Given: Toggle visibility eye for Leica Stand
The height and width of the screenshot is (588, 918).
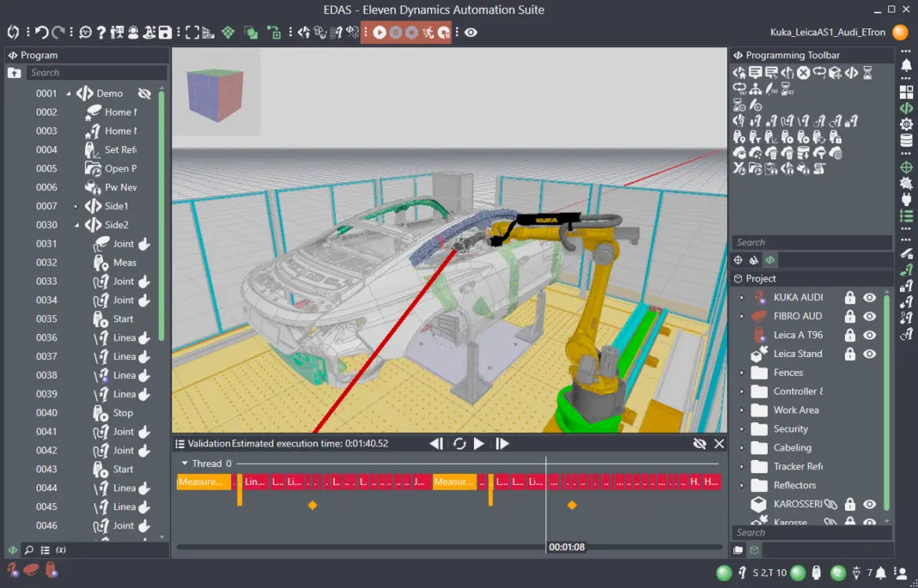Looking at the screenshot, I should (x=869, y=354).
